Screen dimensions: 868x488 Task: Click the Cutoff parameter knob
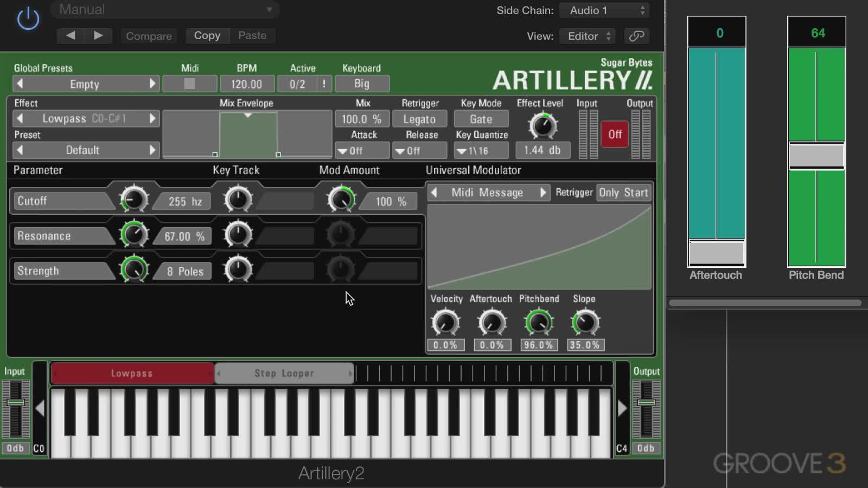coord(133,200)
